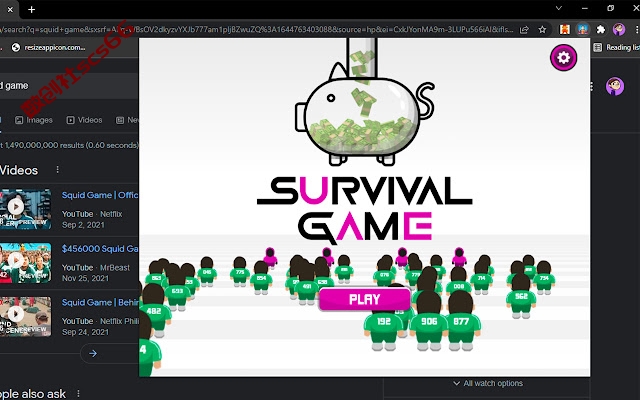Open the Reading list
The height and width of the screenshot is (400, 640).
click(x=616, y=47)
